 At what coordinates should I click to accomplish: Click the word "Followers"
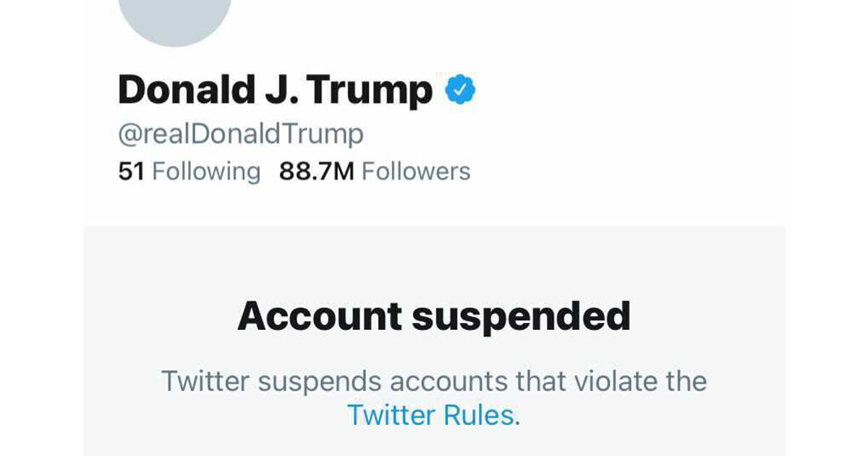click(x=416, y=172)
